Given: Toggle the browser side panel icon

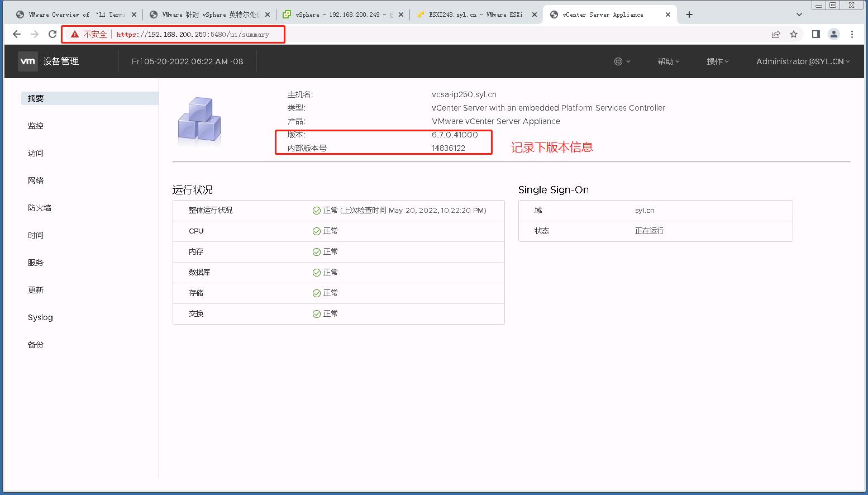Looking at the screenshot, I should coord(816,34).
